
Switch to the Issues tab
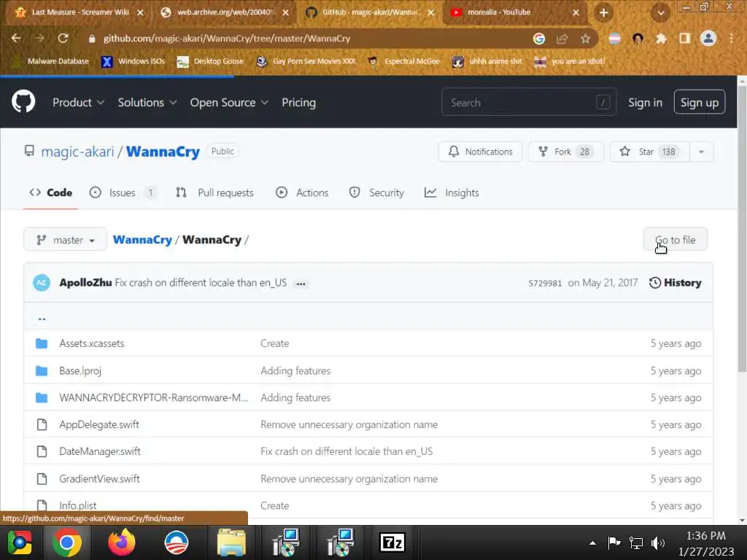[123, 192]
